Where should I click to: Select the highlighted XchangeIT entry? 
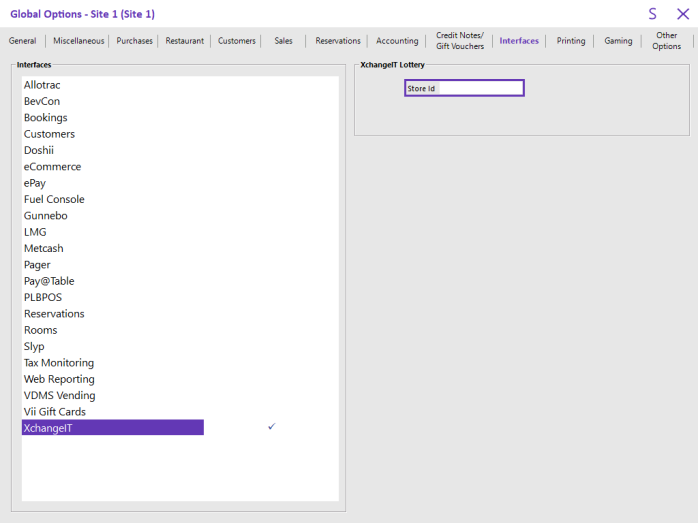(113, 427)
